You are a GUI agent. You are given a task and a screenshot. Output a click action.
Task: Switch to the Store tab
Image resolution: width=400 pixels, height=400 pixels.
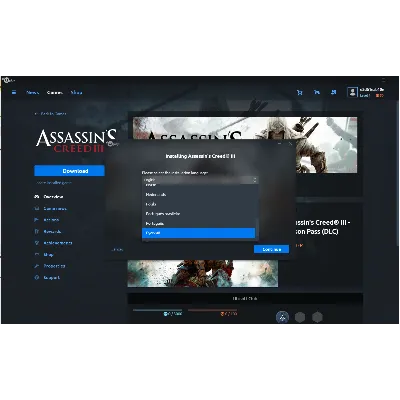pos(76,92)
